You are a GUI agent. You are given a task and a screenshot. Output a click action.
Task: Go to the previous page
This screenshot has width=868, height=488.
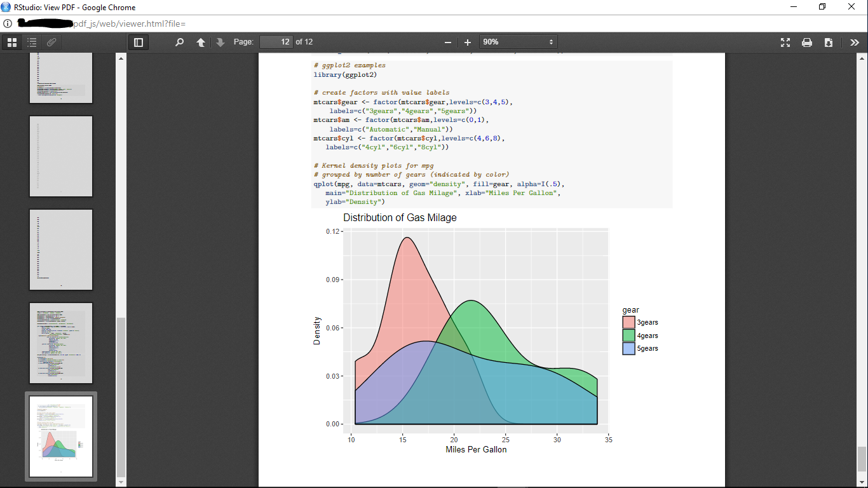[x=201, y=43]
